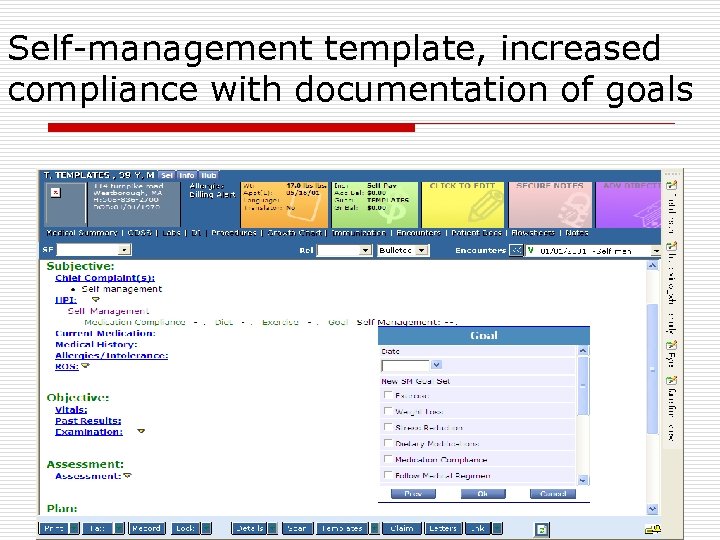Click the Claim button in bottom toolbar
The image size is (720, 540).
pyautogui.click(x=402, y=529)
